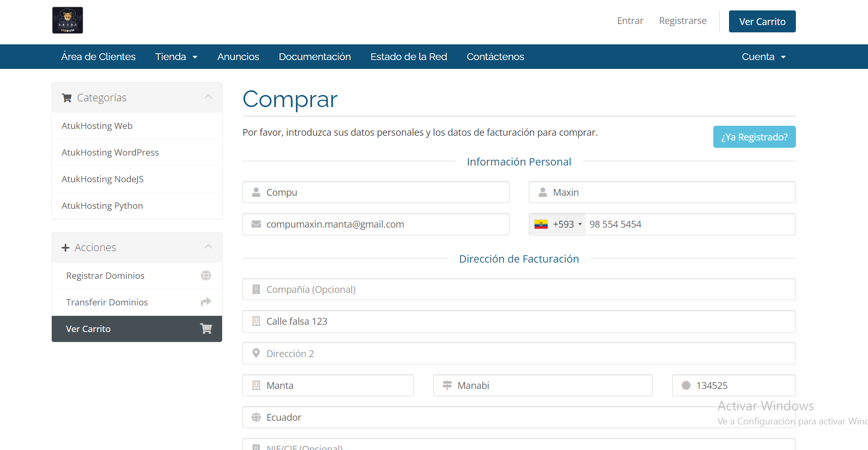Open the +593 country code selector
The width and height of the screenshot is (868, 450).
click(x=567, y=224)
